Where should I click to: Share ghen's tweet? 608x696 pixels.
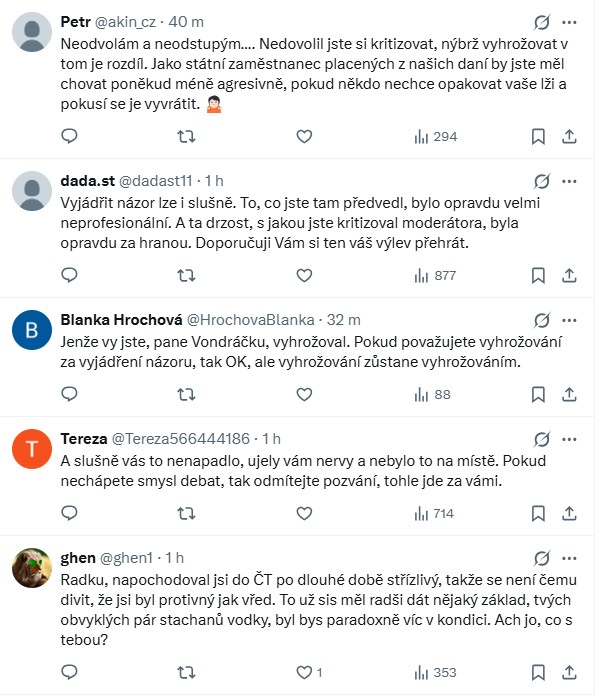[569, 672]
